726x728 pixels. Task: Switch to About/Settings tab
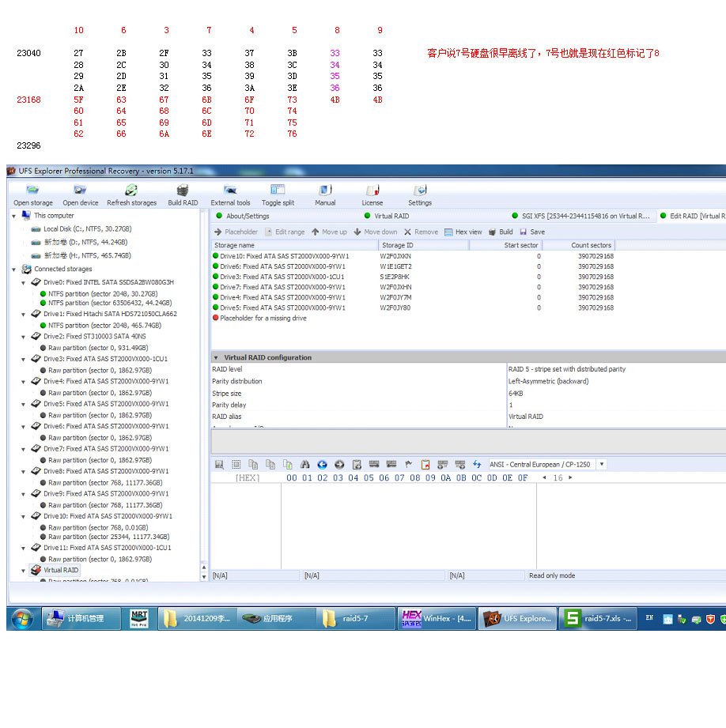[x=243, y=216]
